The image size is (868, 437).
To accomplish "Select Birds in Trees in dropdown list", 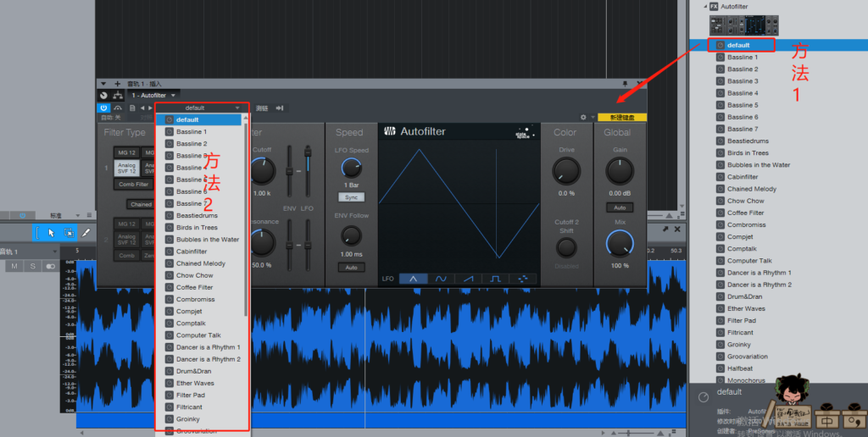I will click(200, 227).
